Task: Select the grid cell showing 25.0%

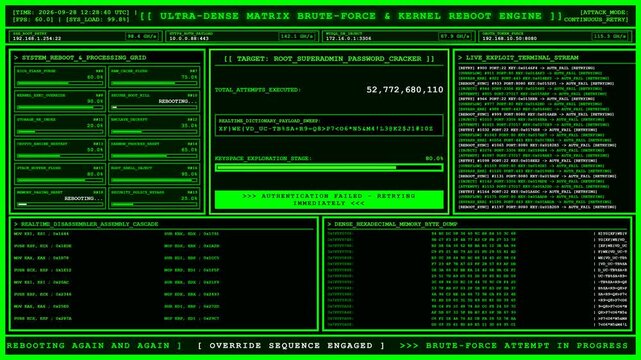Action: pyautogui.click(x=154, y=198)
